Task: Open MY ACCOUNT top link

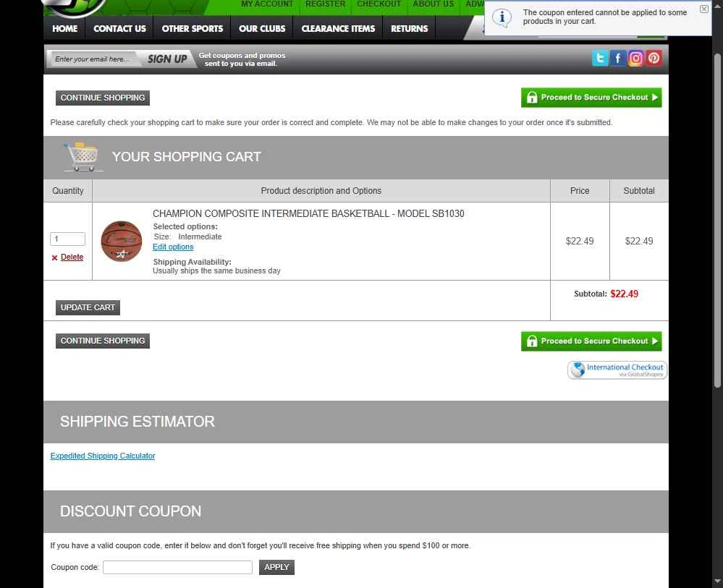Action: (x=267, y=4)
